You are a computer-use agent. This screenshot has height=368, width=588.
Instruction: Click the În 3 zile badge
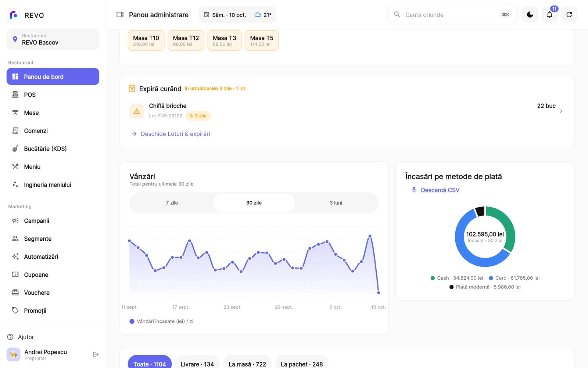[198, 116]
